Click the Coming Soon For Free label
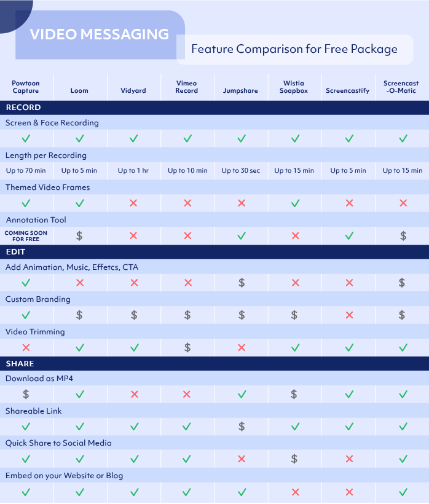This screenshot has height=504, width=429. (x=26, y=235)
